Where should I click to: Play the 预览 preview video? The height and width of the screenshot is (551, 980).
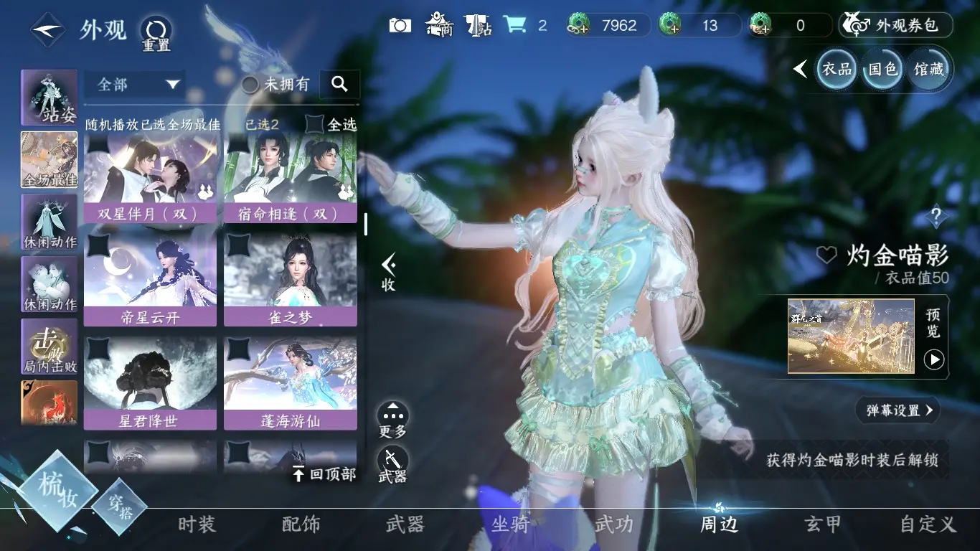[933, 359]
